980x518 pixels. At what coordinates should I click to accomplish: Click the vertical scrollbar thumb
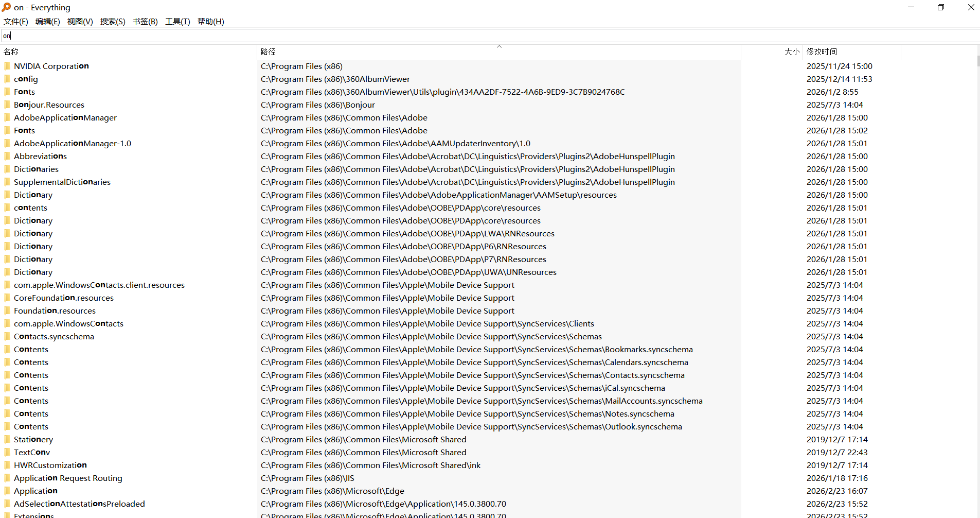978,61
